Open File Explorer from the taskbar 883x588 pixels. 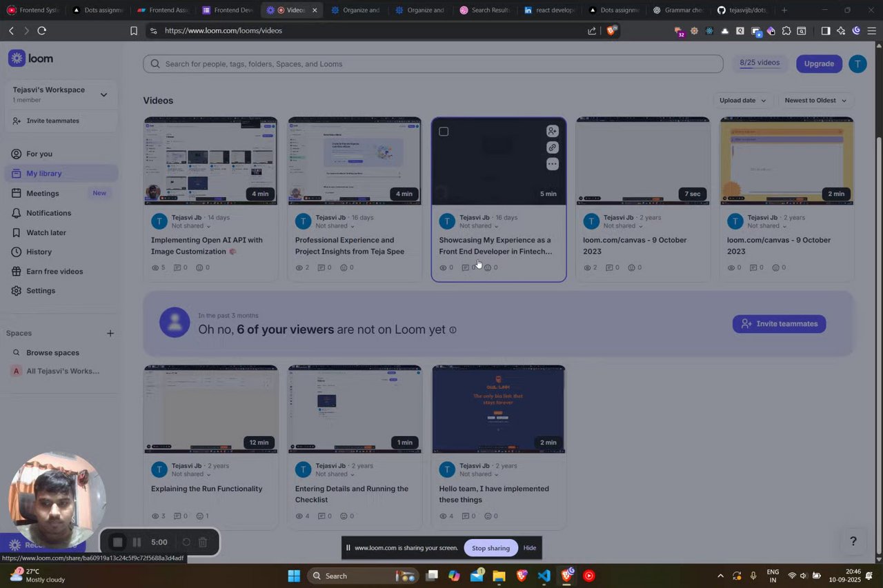click(x=499, y=576)
